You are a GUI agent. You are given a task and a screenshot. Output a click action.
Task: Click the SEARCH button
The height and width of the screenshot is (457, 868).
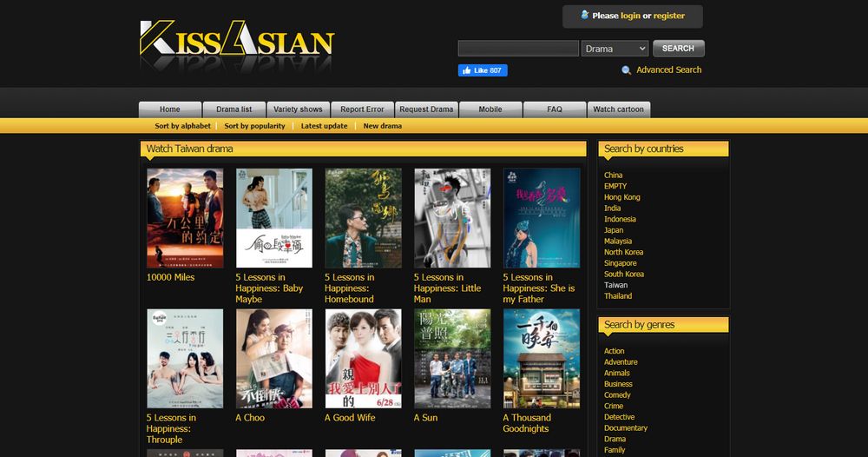[678, 48]
